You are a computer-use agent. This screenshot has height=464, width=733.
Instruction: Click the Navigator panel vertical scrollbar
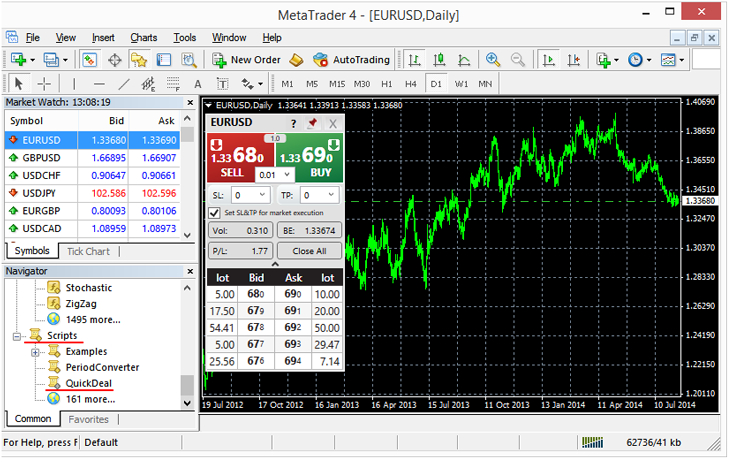[187, 346]
